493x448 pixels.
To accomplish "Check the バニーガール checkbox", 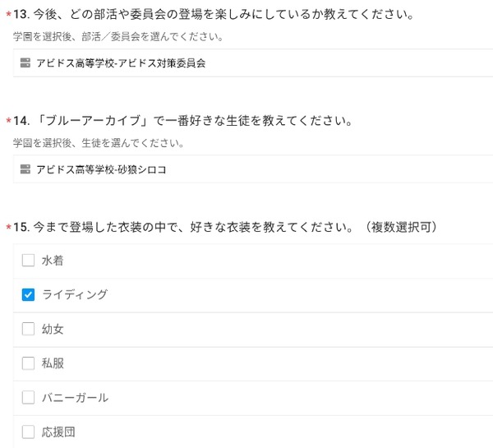I will 28,397.
